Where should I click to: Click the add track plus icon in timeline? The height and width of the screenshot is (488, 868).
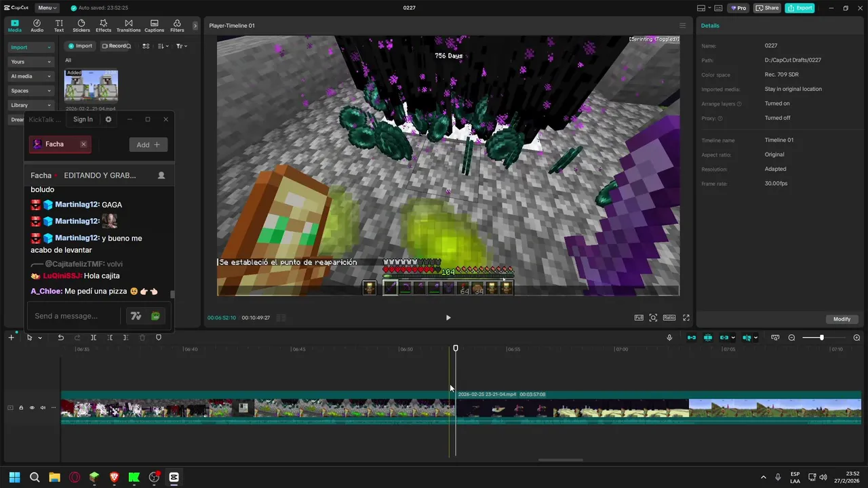(11, 338)
